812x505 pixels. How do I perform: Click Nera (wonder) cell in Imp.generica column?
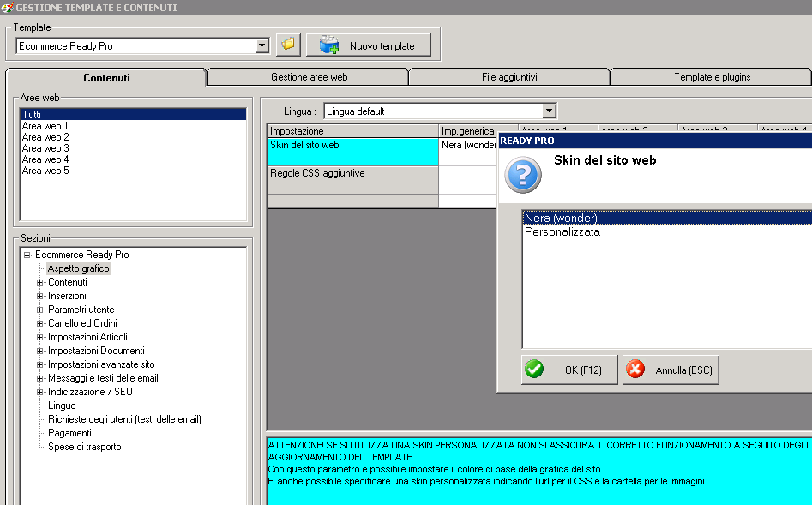coord(468,152)
